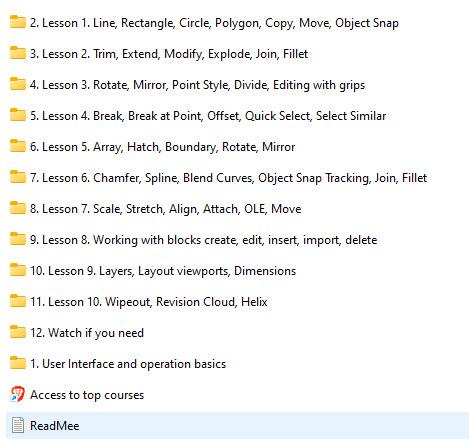This screenshot has height=442, width=469.
Task: Select '11. Lesson 10. Wipeout, Revision Cloud' folder
Action: click(149, 302)
